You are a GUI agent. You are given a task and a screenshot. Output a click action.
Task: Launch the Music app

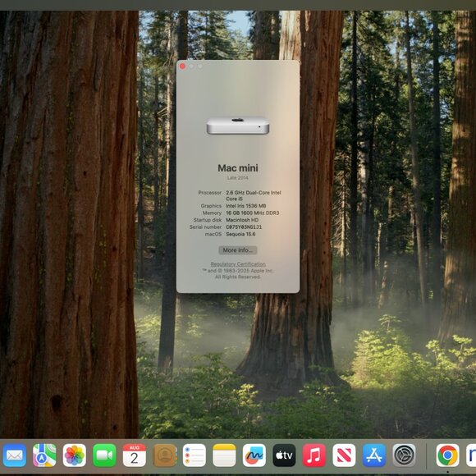tap(314, 455)
